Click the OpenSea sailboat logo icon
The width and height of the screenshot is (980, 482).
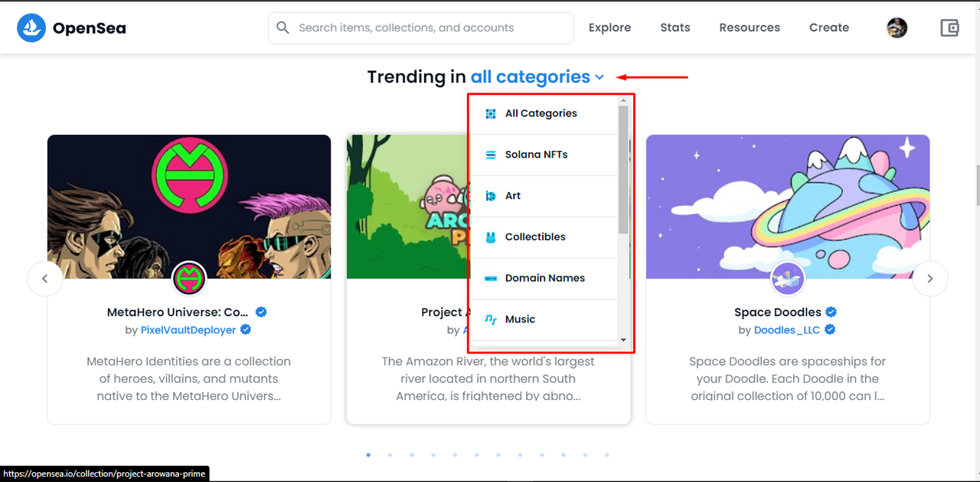tap(31, 28)
